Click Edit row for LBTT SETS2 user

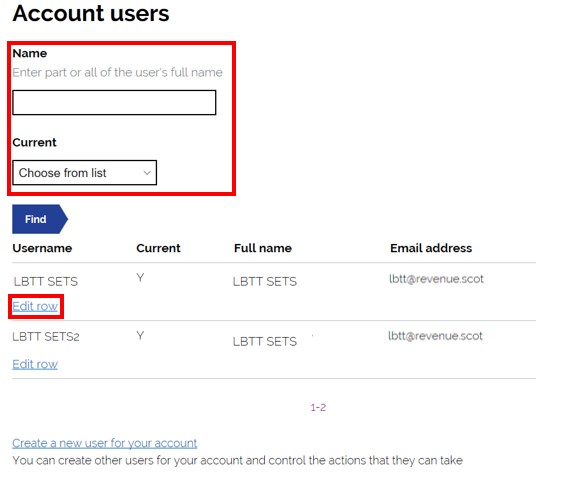[35, 364]
